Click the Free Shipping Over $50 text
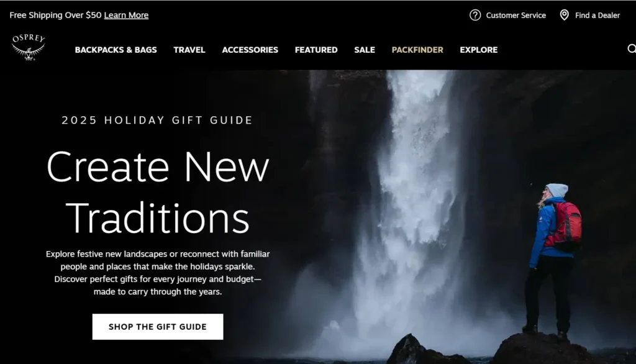The height and width of the screenshot is (364, 636). (55, 15)
